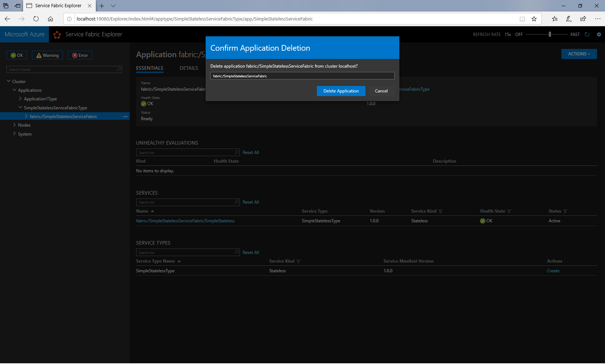Image resolution: width=605 pixels, height=364 pixels.
Task: Click the Services search magnifier icon
Action: [x=237, y=202]
